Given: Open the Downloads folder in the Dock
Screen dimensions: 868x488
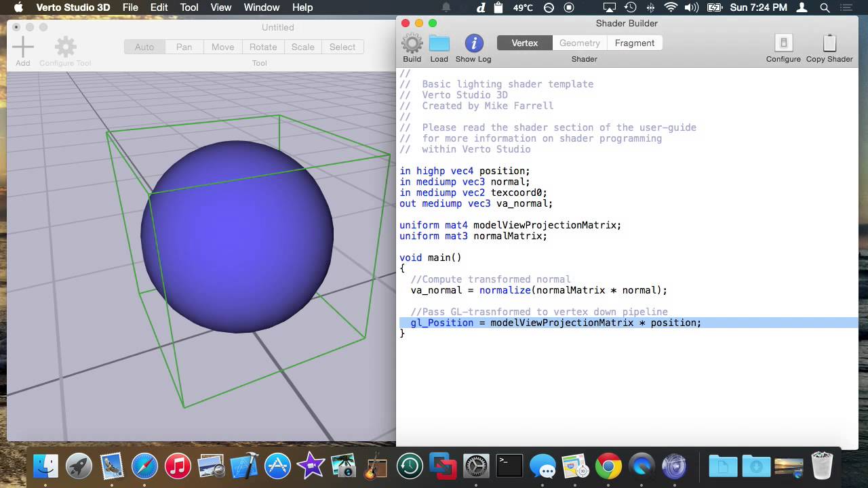Looking at the screenshot, I should [756, 466].
